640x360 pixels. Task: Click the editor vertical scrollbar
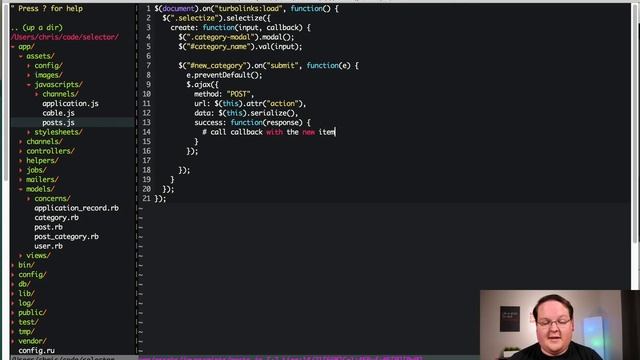click(635, 122)
